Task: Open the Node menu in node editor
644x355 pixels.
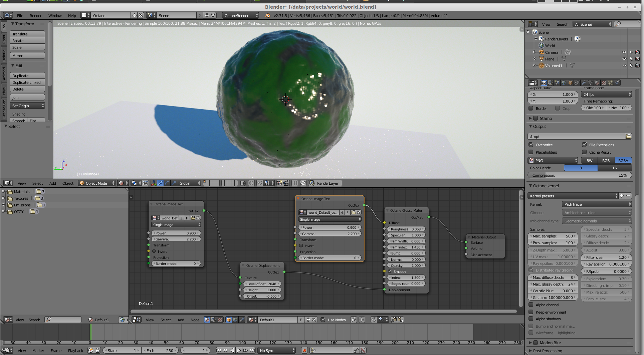Action: (195, 320)
